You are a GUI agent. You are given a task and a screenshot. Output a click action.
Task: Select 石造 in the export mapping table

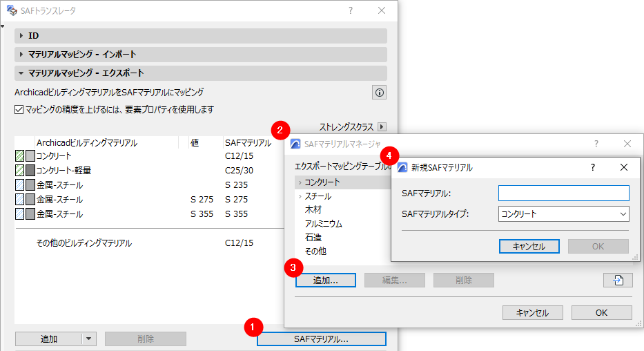[x=313, y=237]
